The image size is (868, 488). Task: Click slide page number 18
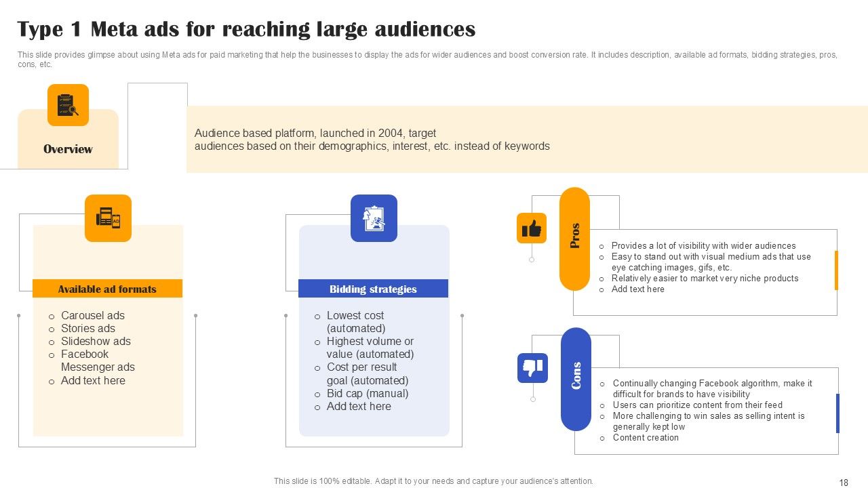pyautogui.click(x=844, y=483)
